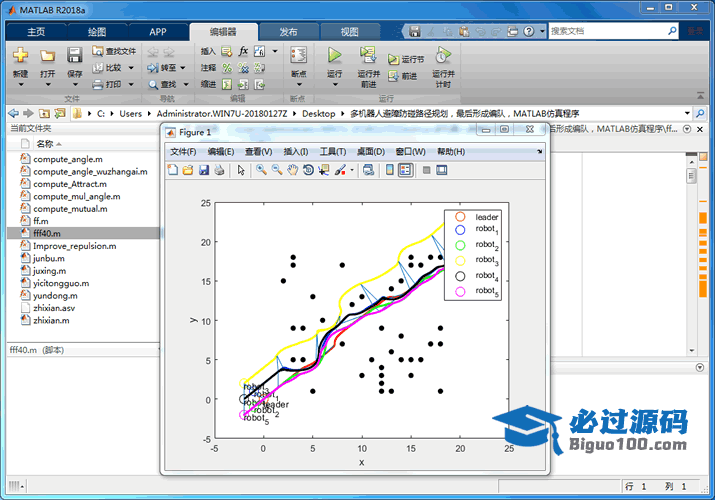Toggle the edit plot arrow pointer
This screenshot has height=500, width=715.
[x=240, y=170]
